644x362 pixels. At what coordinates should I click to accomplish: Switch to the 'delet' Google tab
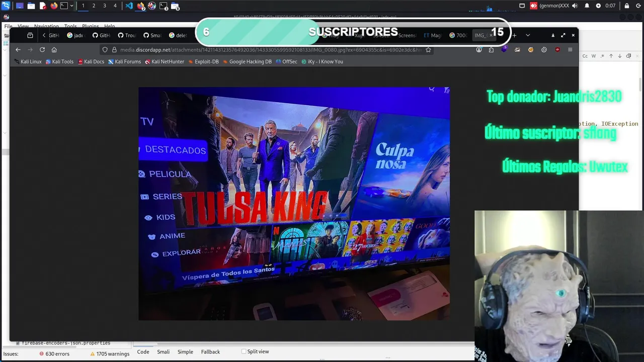178,35
